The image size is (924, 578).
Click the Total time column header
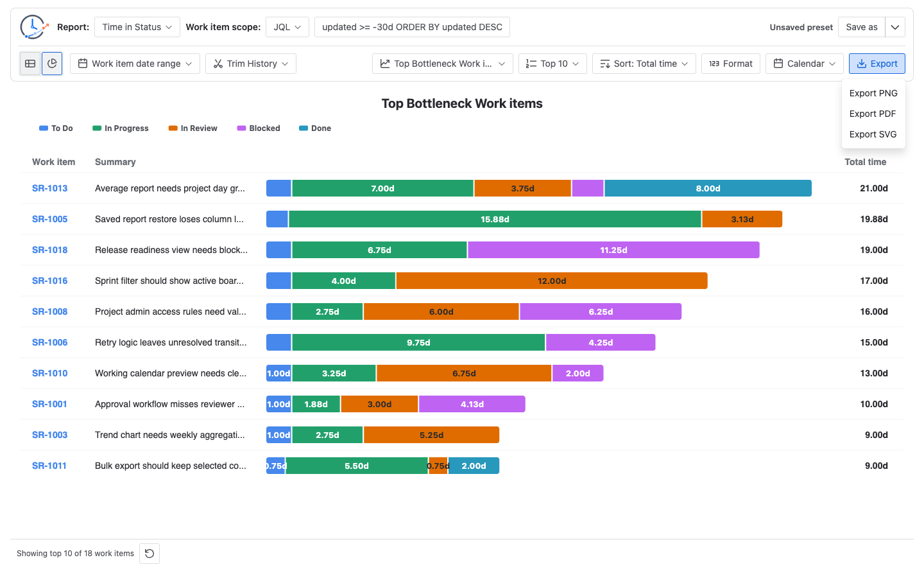(x=866, y=162)
